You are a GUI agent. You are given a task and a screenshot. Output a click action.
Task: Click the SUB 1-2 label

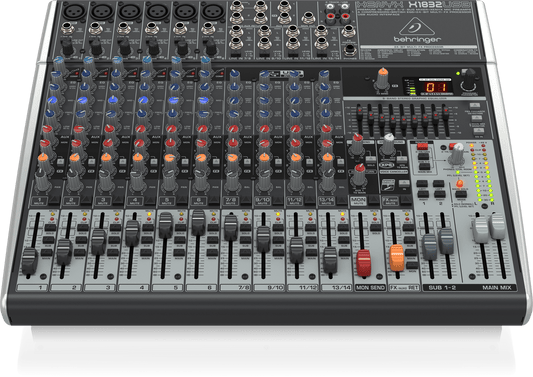coord(442,288)
